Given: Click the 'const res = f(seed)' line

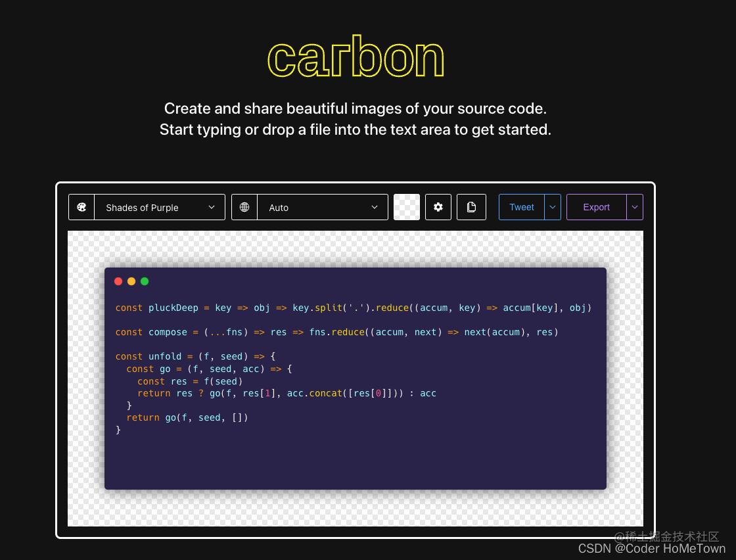Looking at the screenshot, I should coord(190,381).
